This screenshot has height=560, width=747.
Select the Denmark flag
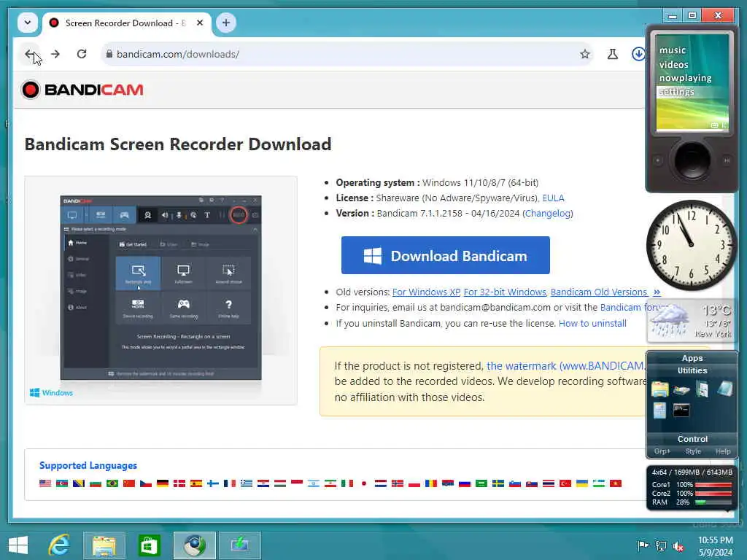(x=179, y=483)
